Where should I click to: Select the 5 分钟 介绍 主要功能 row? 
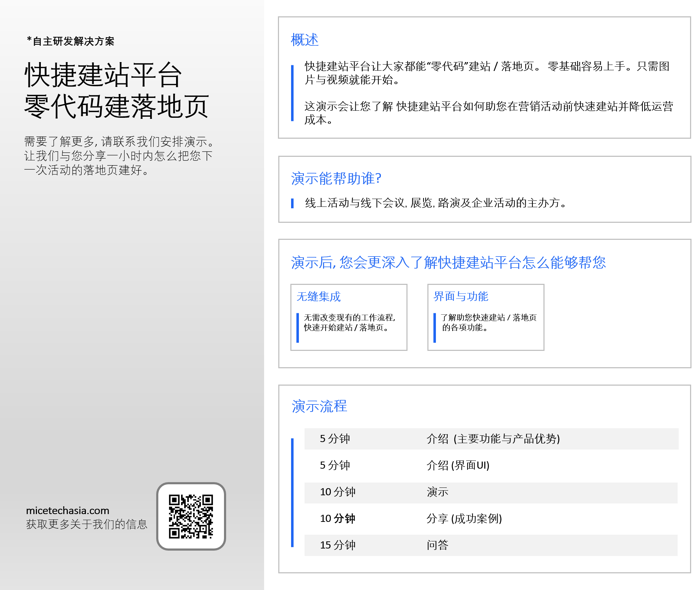(491, 439)
